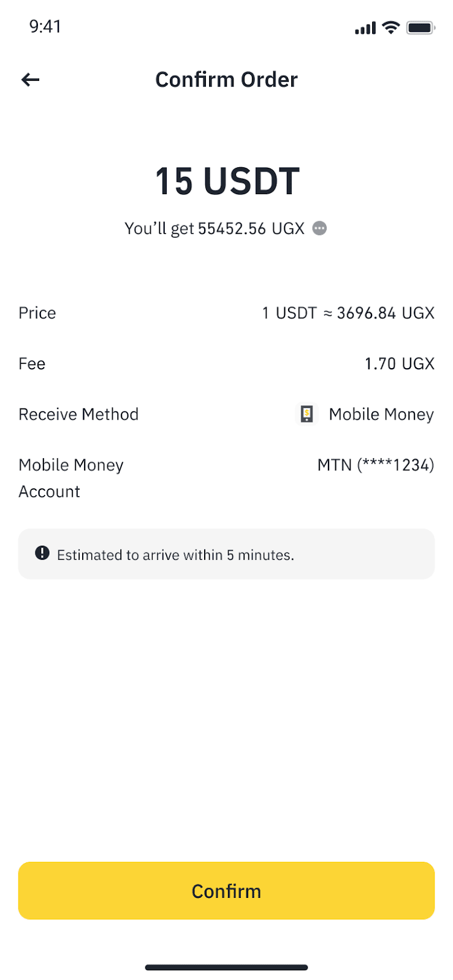
Task: Click the cellular signal bars icon
Action: 365,28
